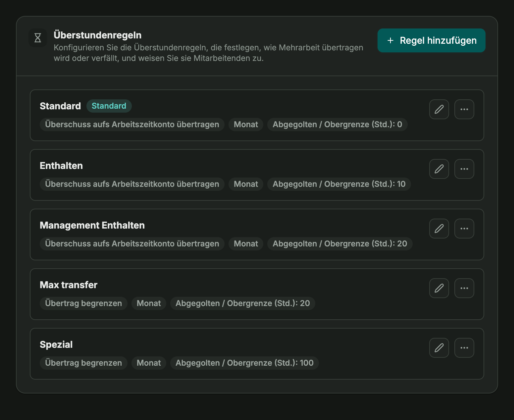Click the hourglass icon beside Überstundenregeln
514x420 pixels.
click(38, 38)
